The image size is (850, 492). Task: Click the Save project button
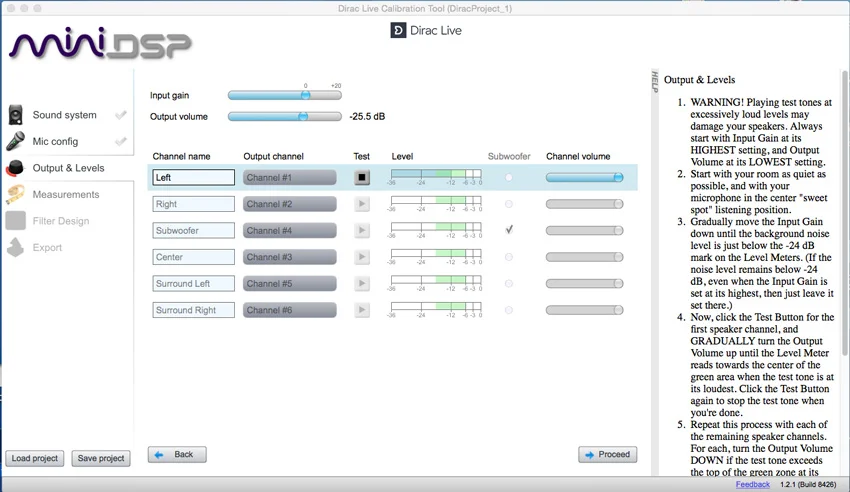101,458
